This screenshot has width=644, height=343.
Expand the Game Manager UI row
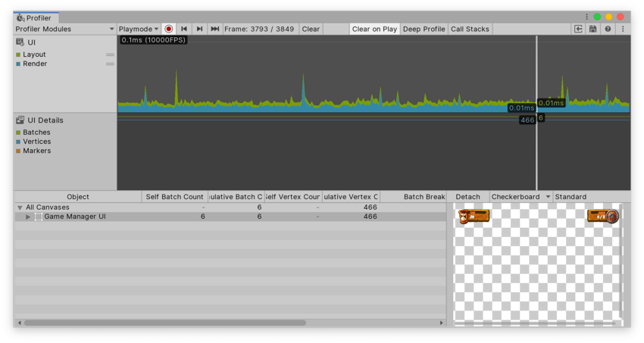(28, 217)
